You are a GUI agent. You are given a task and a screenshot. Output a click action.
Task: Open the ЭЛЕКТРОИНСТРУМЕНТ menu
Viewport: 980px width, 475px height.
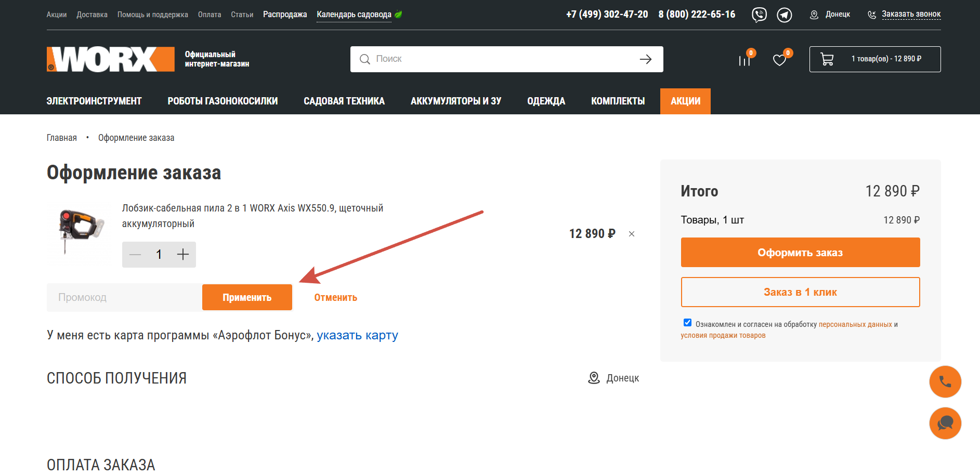pyautogui.click(x=94, y=101)
